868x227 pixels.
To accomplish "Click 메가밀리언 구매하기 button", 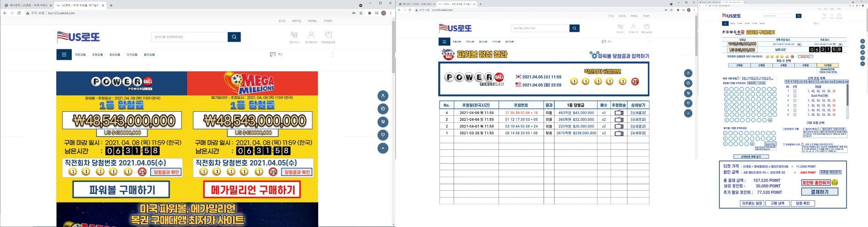I will [x=252, y=190].
